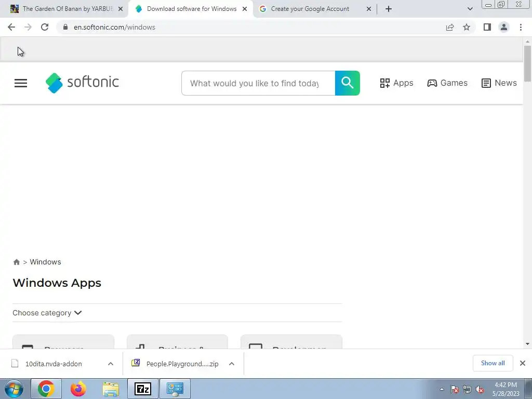532x399 pixels.
Task: Bookmark this page with the star icon
Action: tap(467, 27)
